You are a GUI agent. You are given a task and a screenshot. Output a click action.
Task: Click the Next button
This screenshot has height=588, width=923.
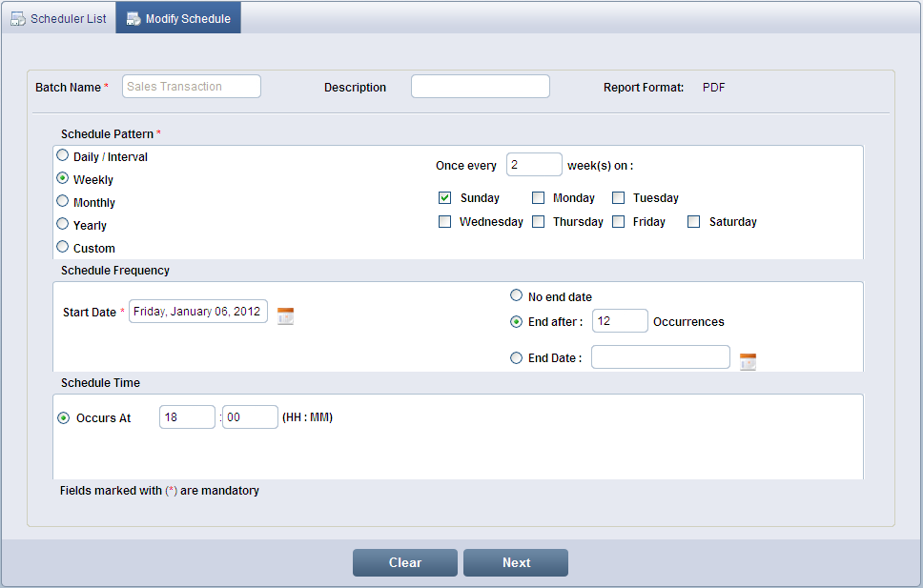[x=515, y=562]
